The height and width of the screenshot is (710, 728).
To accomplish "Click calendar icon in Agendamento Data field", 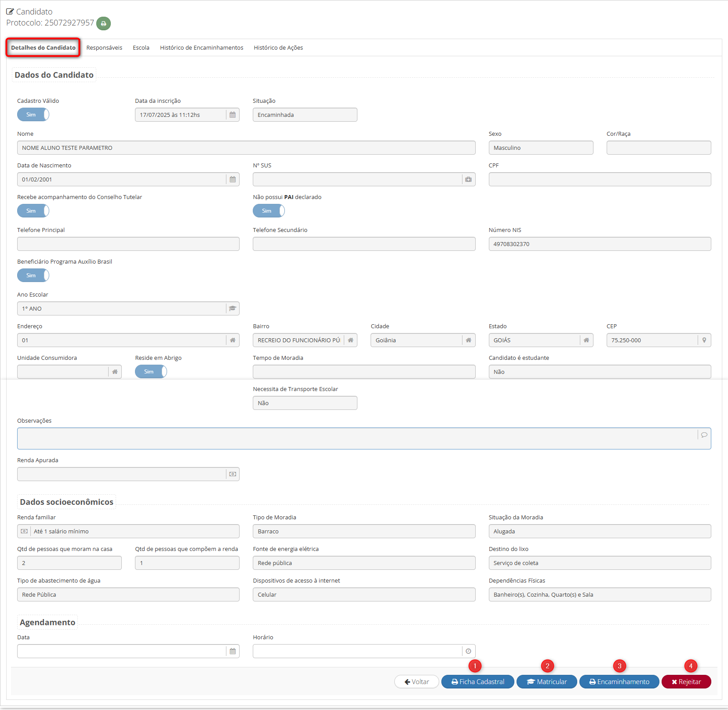I will [233, 652].
